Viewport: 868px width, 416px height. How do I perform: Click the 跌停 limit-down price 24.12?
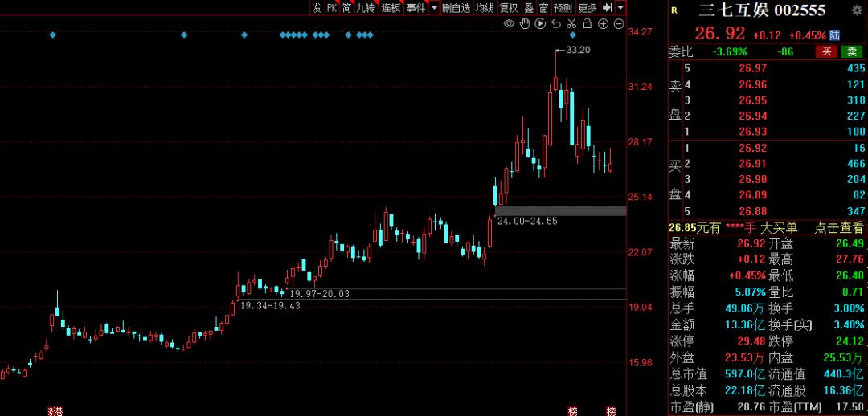pyautogui.click(x=850, y=340)
